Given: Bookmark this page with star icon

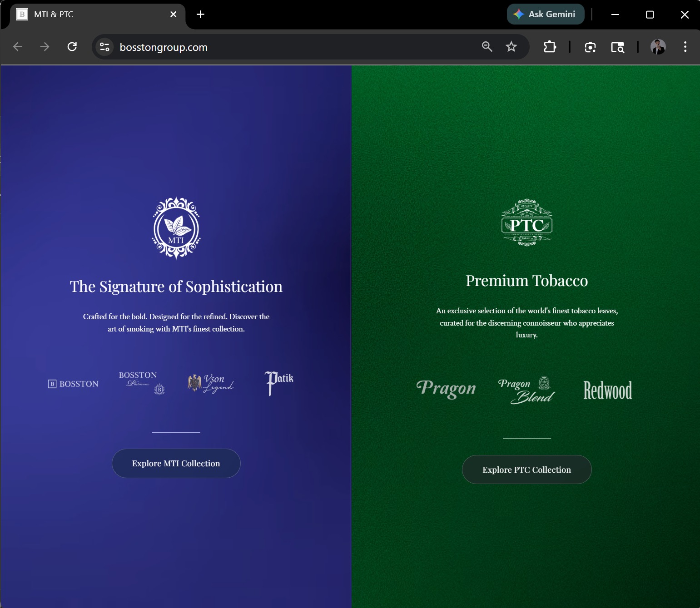Looking at the screenshot, I should click(511, 47).
